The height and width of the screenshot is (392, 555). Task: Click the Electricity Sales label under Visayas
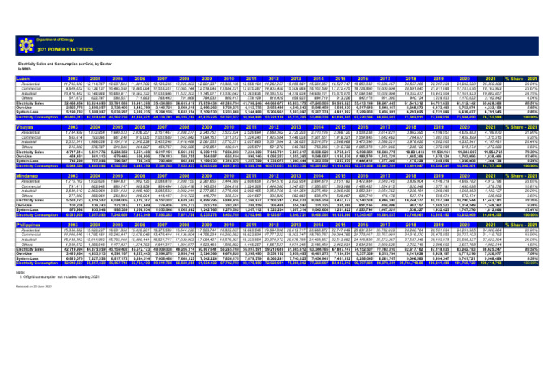30,152
